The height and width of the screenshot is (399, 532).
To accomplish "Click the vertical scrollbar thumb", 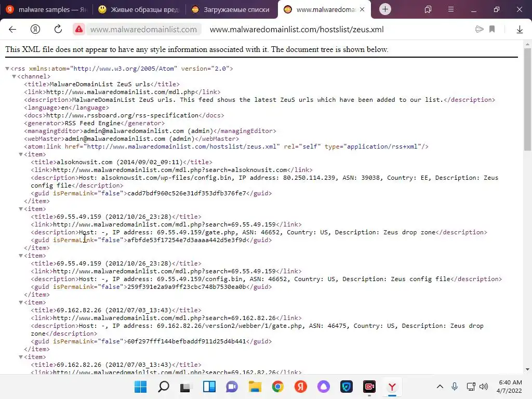I will click(x=527, y=99).
